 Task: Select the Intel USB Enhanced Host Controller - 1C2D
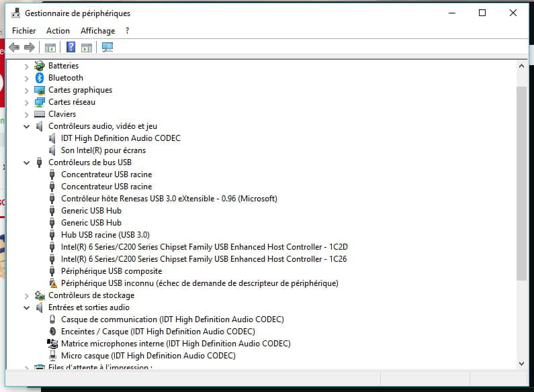click(204, 247)
